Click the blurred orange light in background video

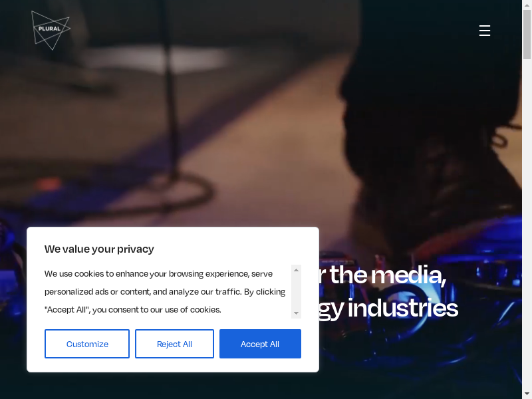point(49,184)
